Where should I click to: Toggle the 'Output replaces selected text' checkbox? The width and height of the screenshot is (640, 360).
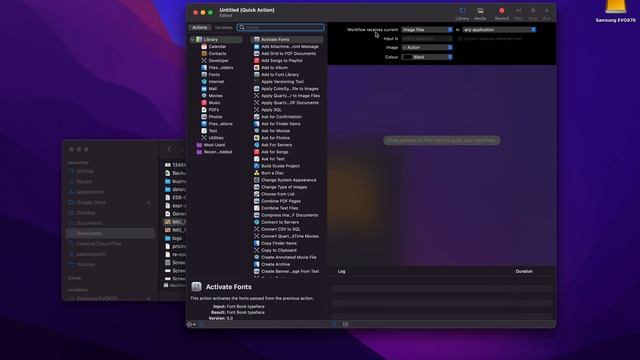460,39
